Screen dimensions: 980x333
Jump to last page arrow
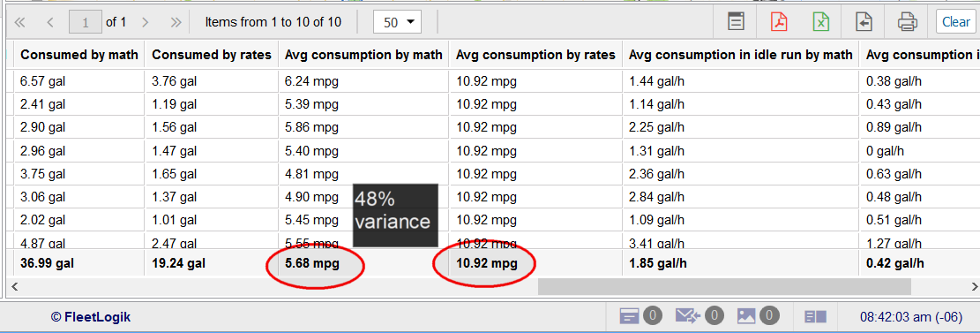click(x=176, y=23)
